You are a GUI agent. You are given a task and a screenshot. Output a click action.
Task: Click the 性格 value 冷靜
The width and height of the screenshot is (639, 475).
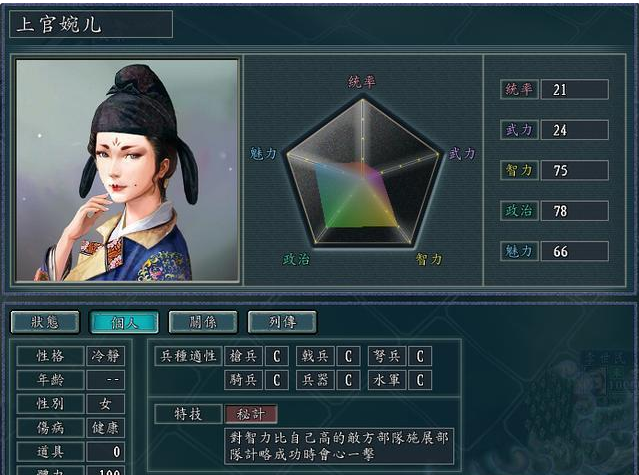pos(106,356)
